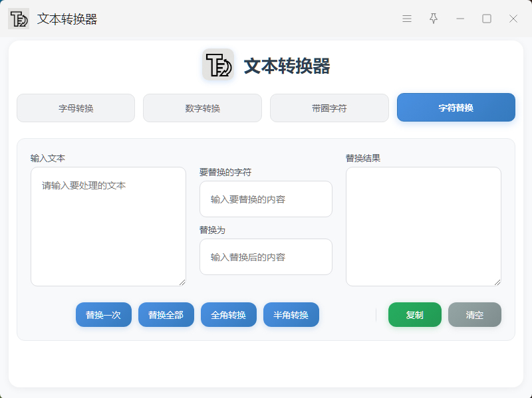Switch to the 数字转换 tab
The image size is (532, 398).
pyautogui.click(x=203, y=108)
